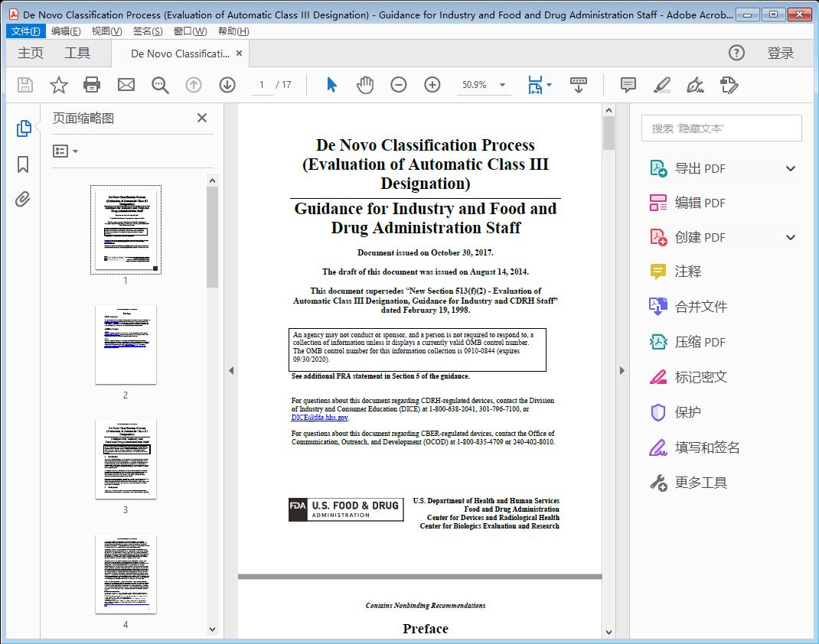The width and height of the screenshot is (819, 644).
Task: Expand the 导出PDF options chevron
Action: pos(790,168)
